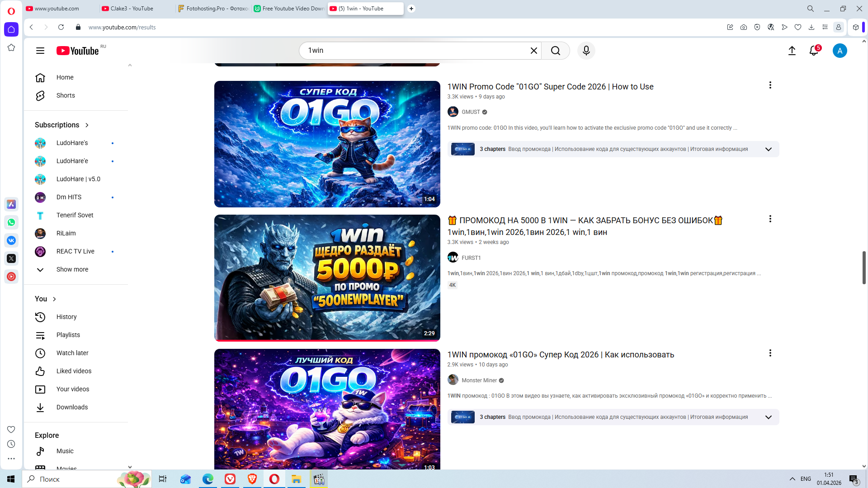This screenshot has height=488, width=868.
Task: Open options menu for GMUST video
Action: [x=770, y=85]
